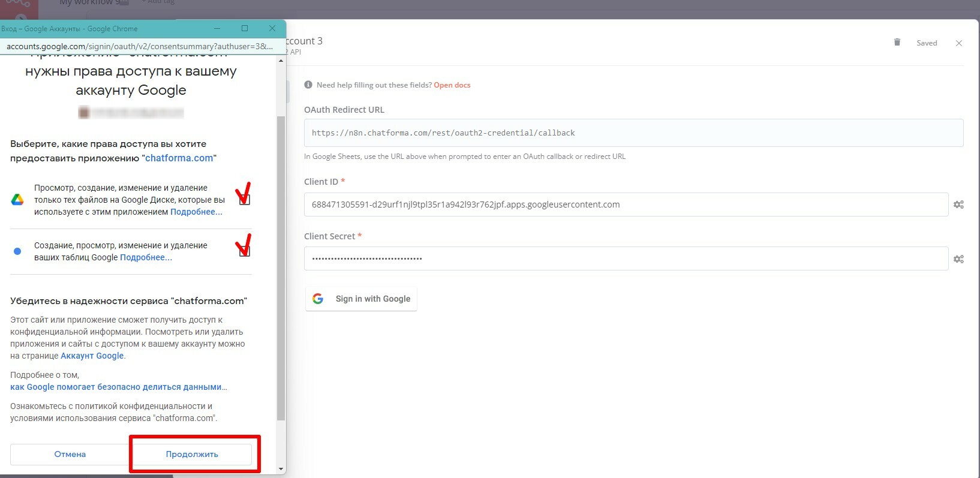The image size is (980, 478).
Task: Maximize the Google sign-in popup window
Action: [x=245, y=28]
